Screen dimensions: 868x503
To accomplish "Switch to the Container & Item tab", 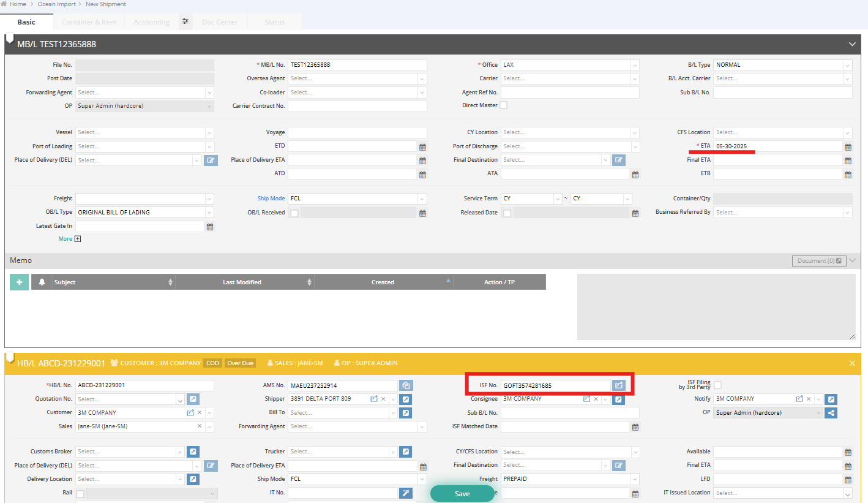I will pyautogui.click(x=89, y=22).
